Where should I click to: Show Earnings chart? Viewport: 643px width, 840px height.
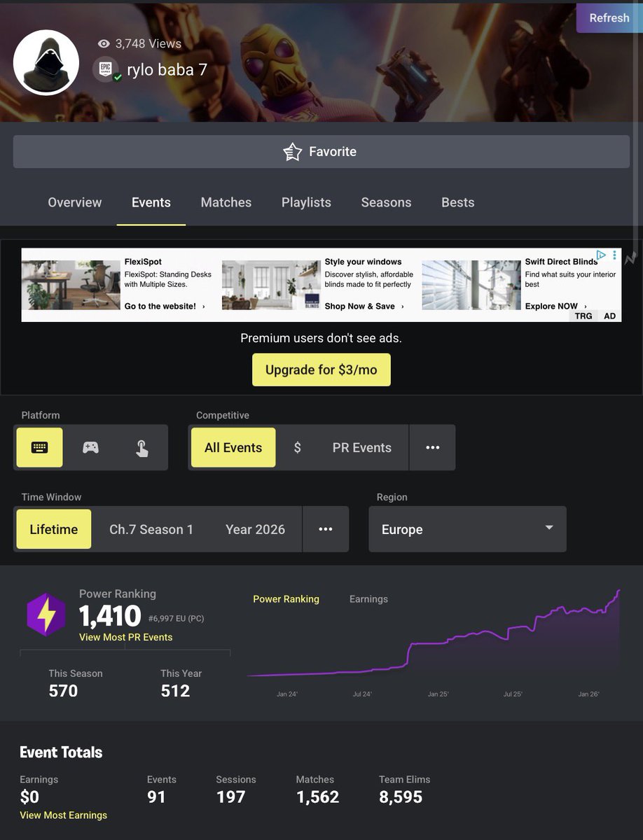coord(368,599)
